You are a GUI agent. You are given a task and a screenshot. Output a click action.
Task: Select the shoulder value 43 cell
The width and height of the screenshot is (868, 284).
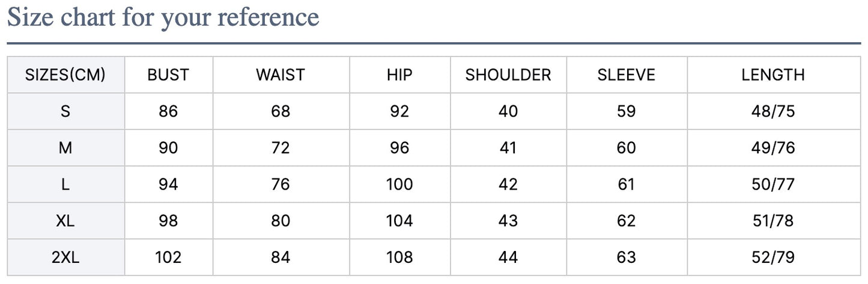click(x=508, y=221)
